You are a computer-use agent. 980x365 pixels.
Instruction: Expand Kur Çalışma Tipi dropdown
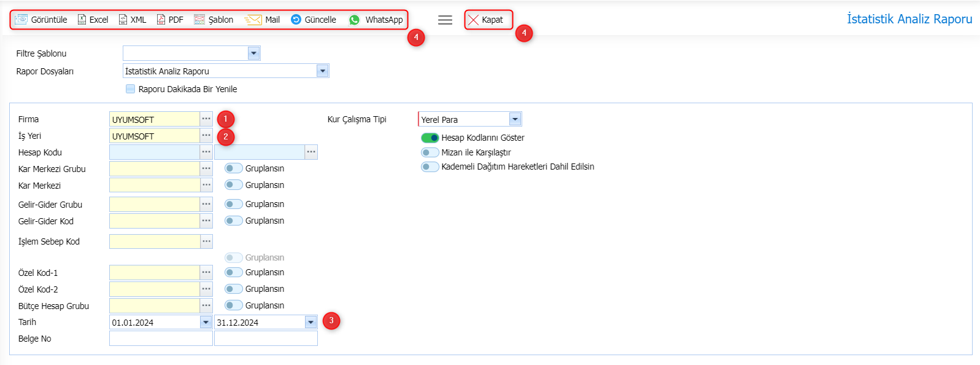(515, 119)
